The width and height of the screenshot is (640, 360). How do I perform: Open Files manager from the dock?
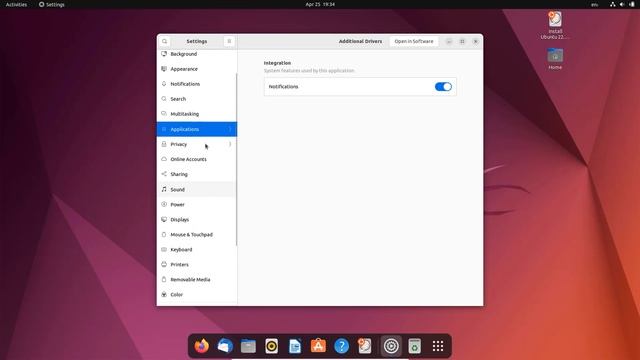pos(248,346)
